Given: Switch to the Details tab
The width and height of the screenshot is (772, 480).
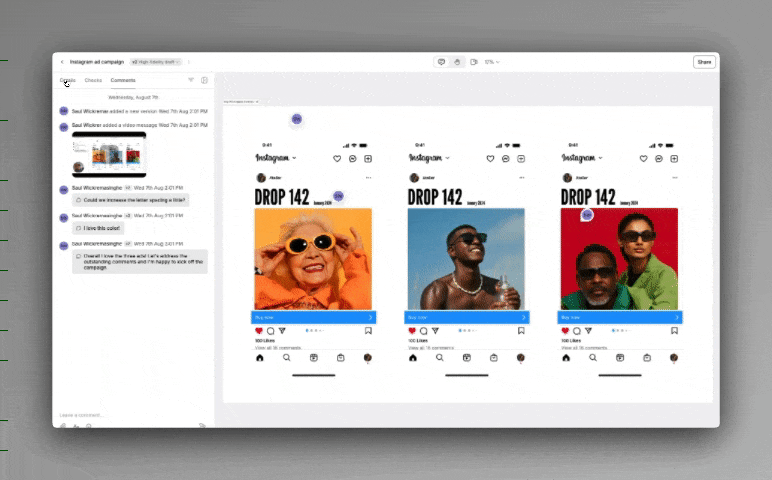Looking at the screenshot, I should click(x=67, y=80).
